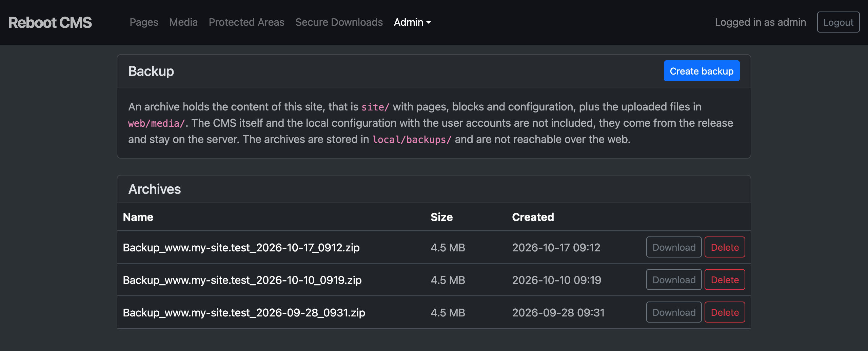Download the 2026-10-17_0912 backup archive
The width and height of the screenshot is (868, 351).
click(674, 247)
